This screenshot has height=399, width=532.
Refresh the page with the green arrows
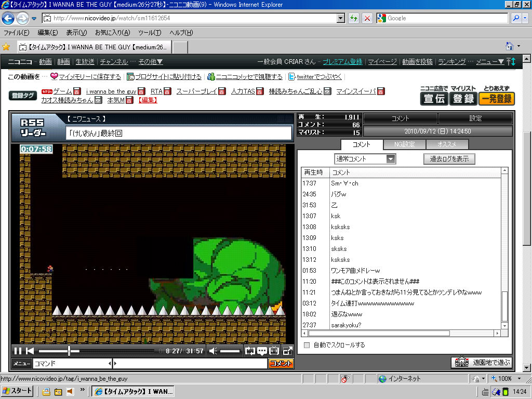(x=353, y=18)
